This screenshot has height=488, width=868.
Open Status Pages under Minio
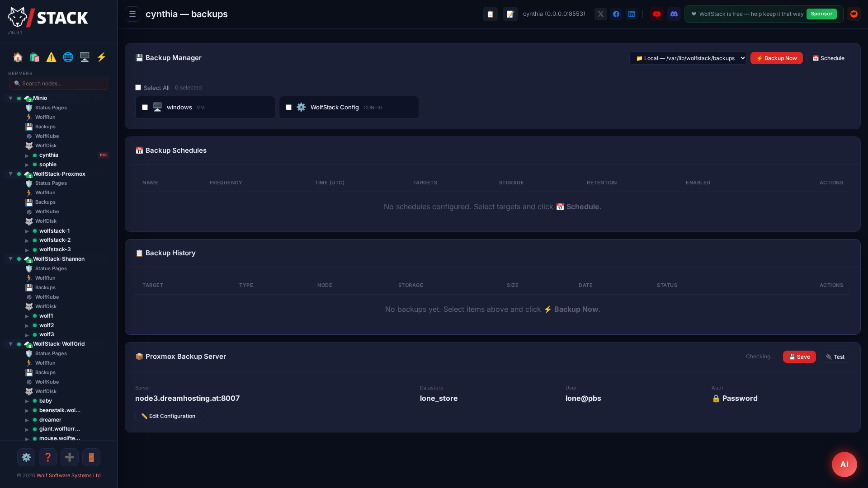pos(51,108)
